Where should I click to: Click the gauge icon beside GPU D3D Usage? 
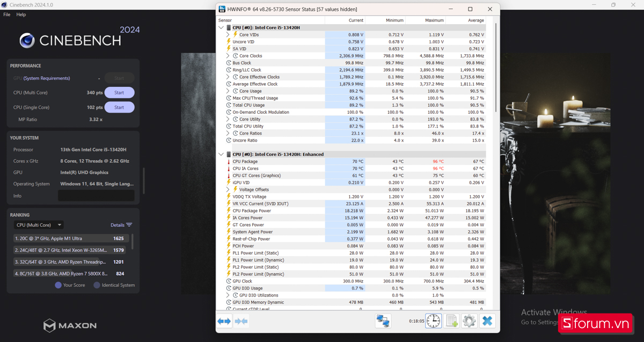tap(229, 288)
